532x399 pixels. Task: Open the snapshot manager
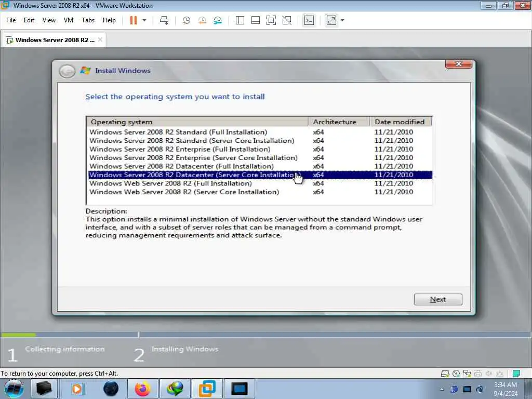(218, 20)
